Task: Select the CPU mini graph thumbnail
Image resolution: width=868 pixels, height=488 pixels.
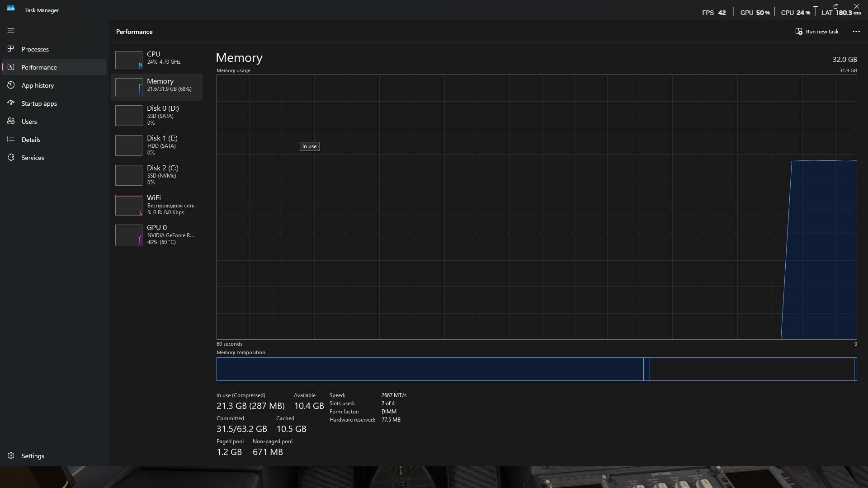Action: (x=129, y=60)
